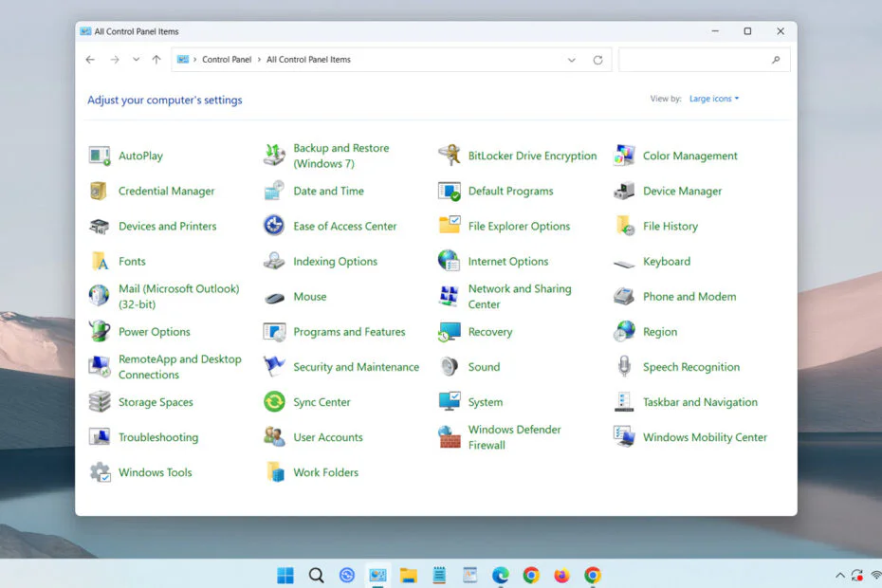Click the Device Manager icon

[624, 191]
